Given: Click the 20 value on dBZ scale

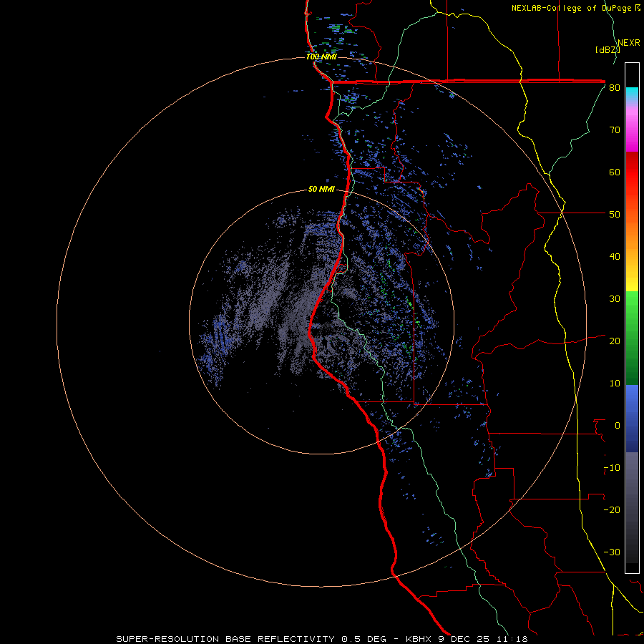Looking at the screenshot, I should pyautogui.click(x=615, y=341).
